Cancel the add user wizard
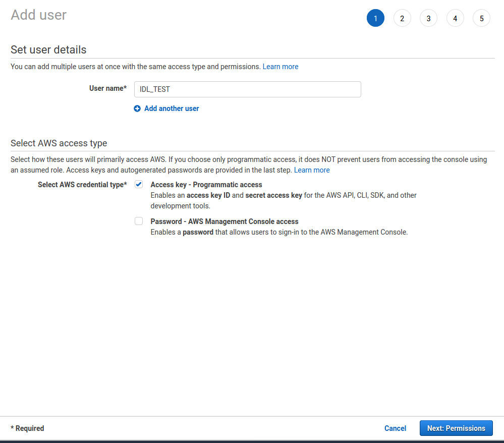This screenshot has height=443, width=504. (x=395, y=428)
